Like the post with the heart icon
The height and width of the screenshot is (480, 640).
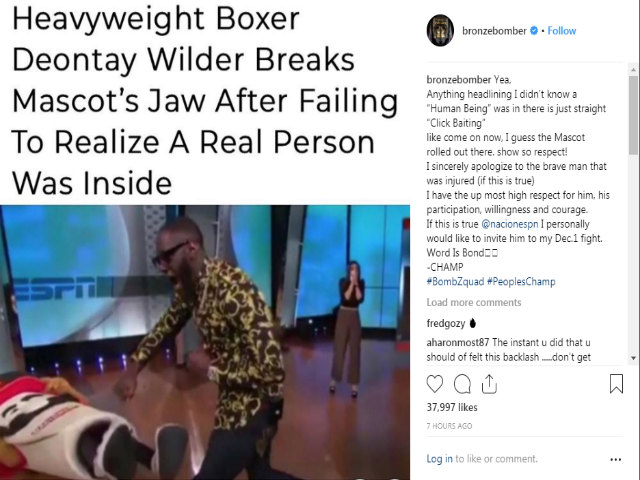[435, 384]
